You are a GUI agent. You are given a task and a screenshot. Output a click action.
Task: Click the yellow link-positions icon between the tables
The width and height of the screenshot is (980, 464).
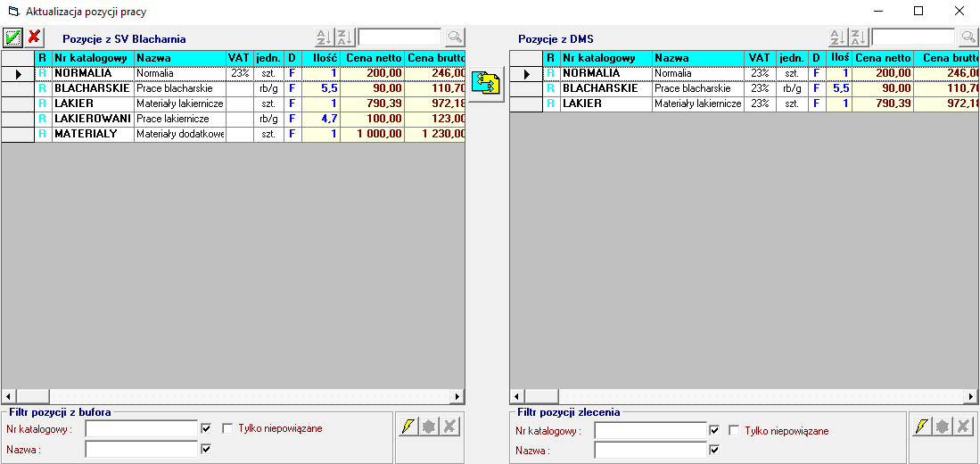click(487, 83)
